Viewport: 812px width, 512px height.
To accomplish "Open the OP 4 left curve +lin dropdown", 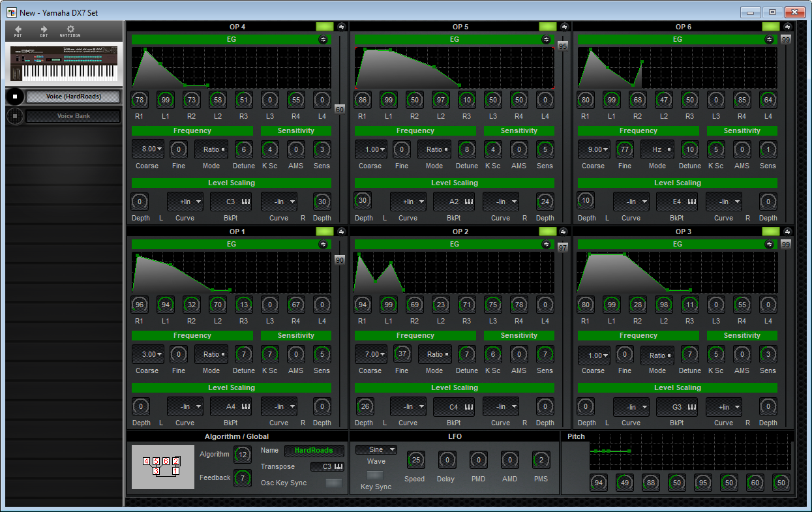I will click(185, 202).
